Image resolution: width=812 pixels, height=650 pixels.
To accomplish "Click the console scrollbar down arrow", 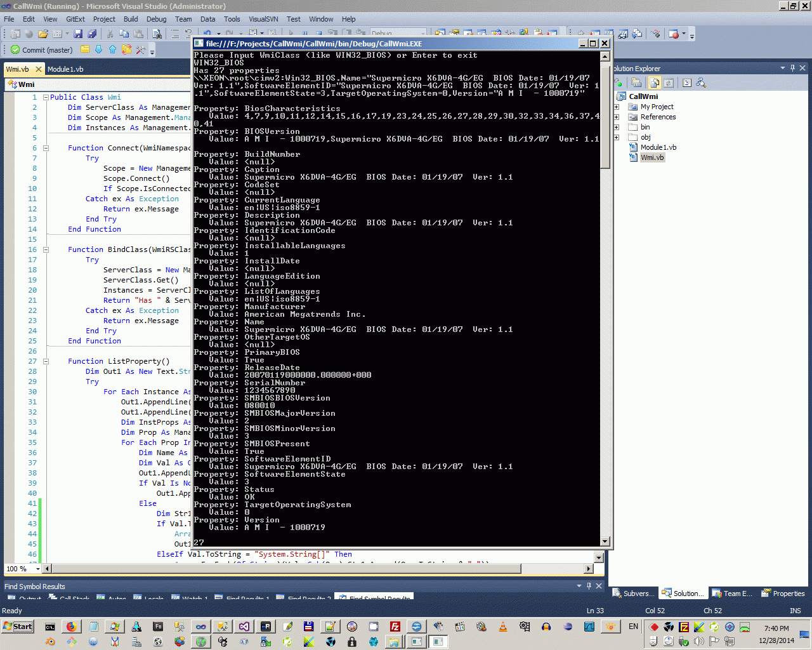I will pyautogui.click(x=605, y=541).
